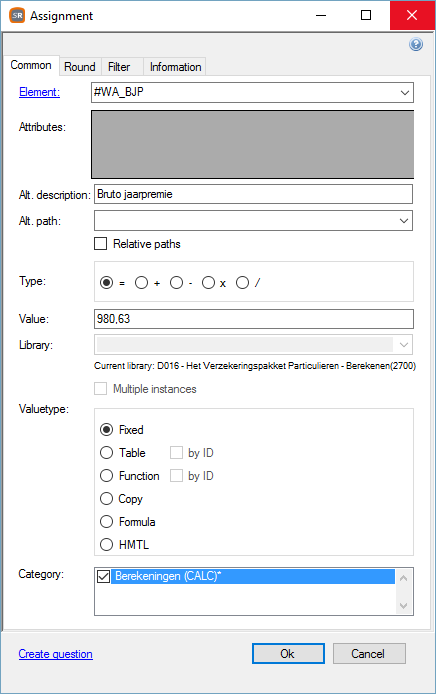The width and height of the screenshot is (436, 694).
Task: Click the category list scroll up arrow
Action: [x=403, y=578]
